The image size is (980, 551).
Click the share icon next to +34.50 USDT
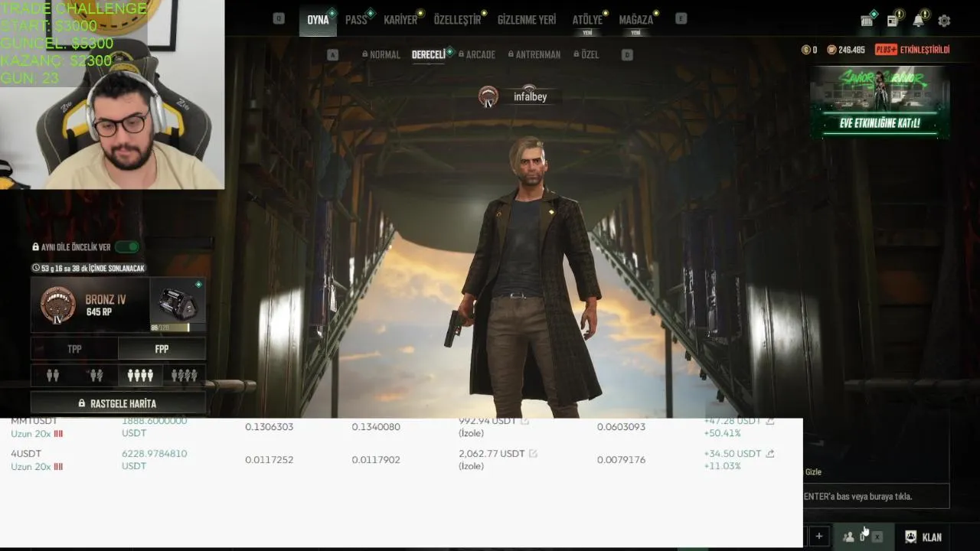pyautogui.click(x=770, y=454)
